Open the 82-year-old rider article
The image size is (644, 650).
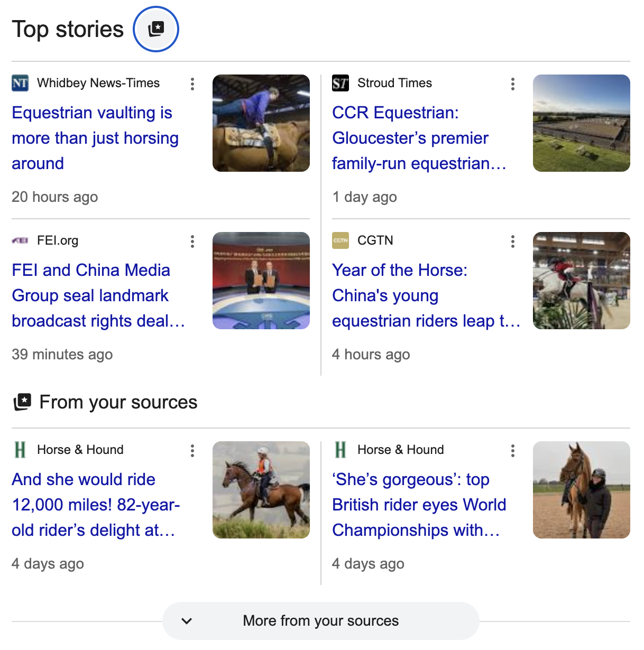pyautogui.click(x=96, y=505)
